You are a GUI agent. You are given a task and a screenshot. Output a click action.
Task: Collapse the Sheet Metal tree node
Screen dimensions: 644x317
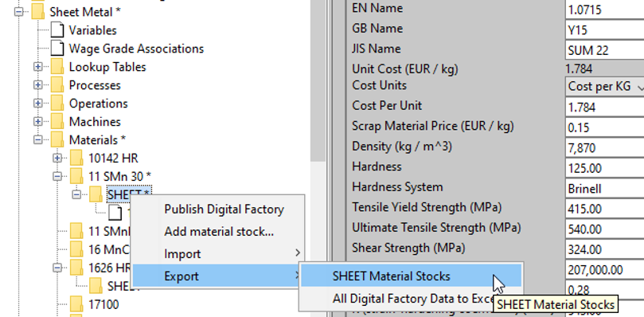coord(18,12)
